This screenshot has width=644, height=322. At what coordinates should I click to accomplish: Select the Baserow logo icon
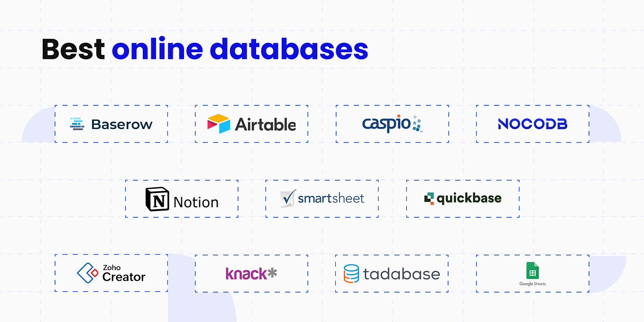click(x=76, y=124)
